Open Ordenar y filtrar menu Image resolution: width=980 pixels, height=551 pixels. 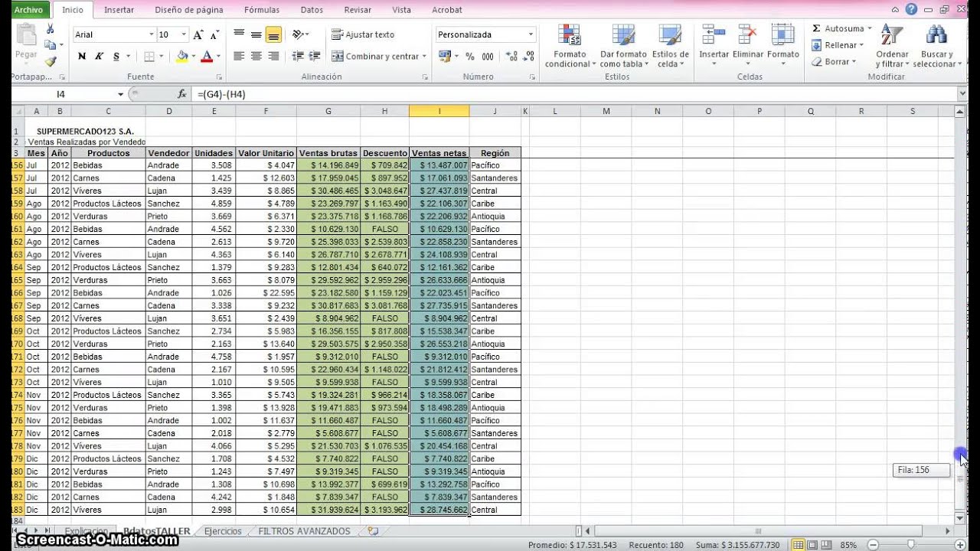(892, 46)
